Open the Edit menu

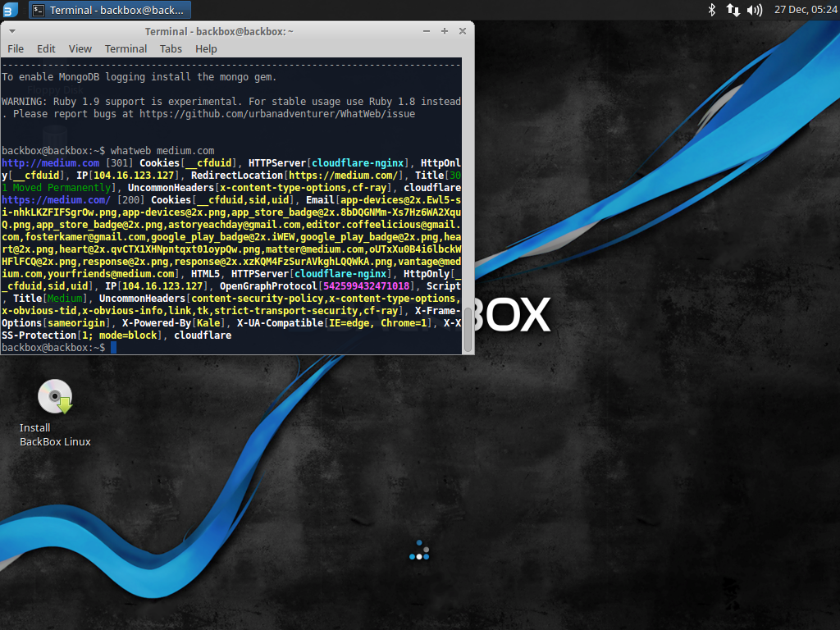coord(46,48)
